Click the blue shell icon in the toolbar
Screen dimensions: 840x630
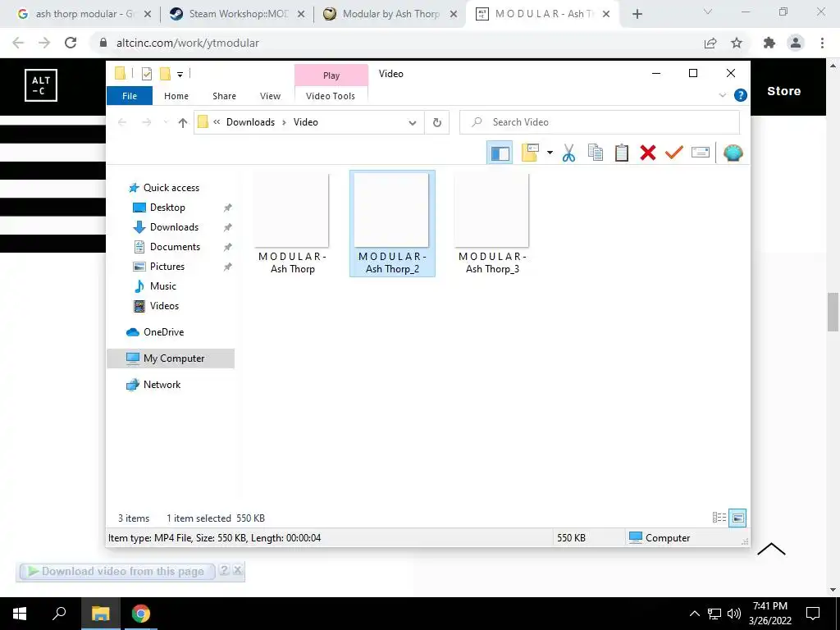[733, 153]
